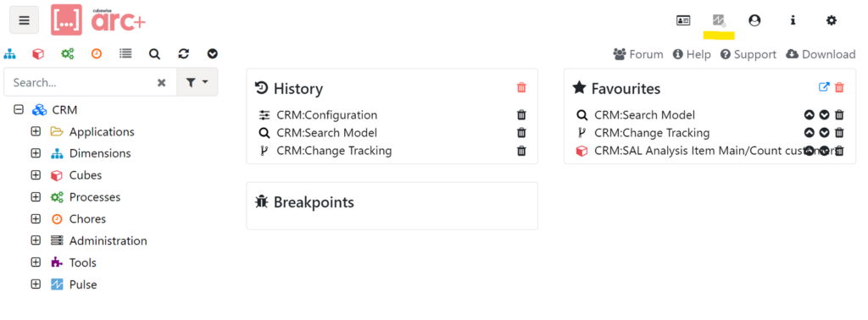Open the hamburger menu button

24,20
